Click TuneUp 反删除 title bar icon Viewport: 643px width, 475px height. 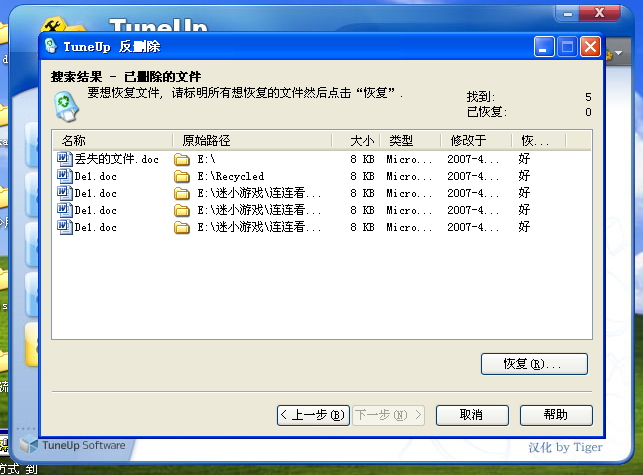pyautogui.click(x=51, y=46)
